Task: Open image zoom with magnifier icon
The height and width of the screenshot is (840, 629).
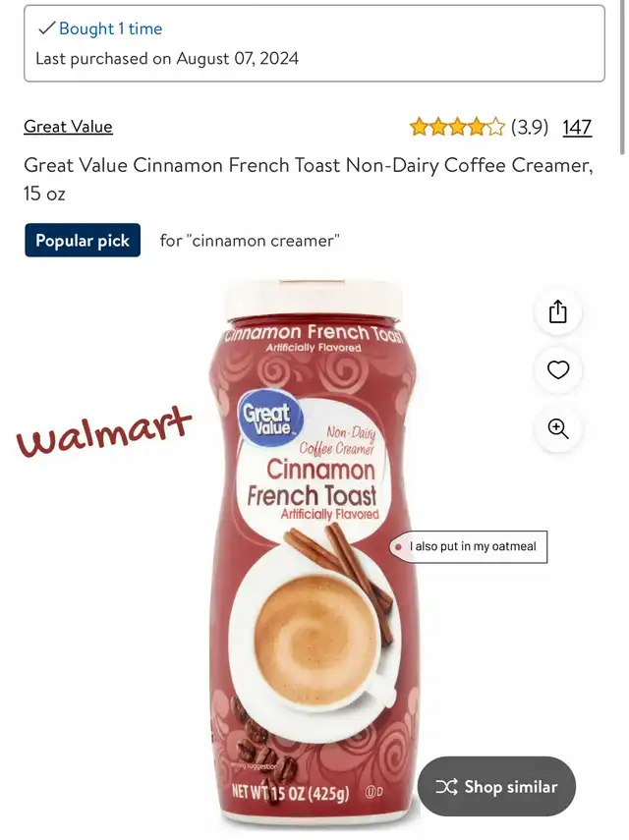Action: click(558, 428)
